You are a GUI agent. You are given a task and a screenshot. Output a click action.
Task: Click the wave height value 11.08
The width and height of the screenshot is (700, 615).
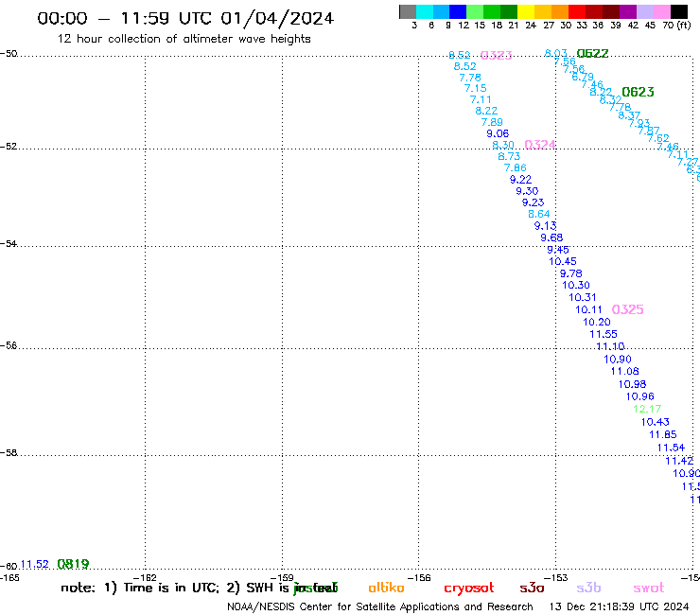pos(624,372)
